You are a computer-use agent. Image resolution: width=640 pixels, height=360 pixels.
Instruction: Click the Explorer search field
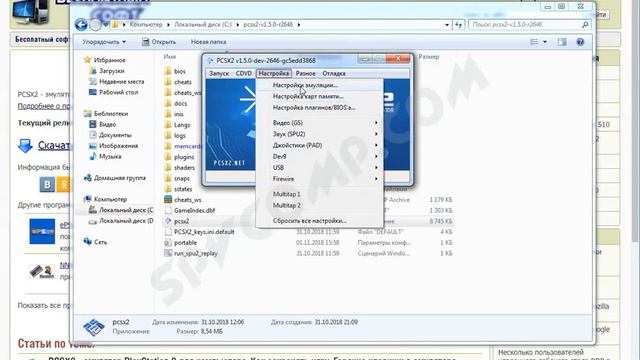click(529, 25)
